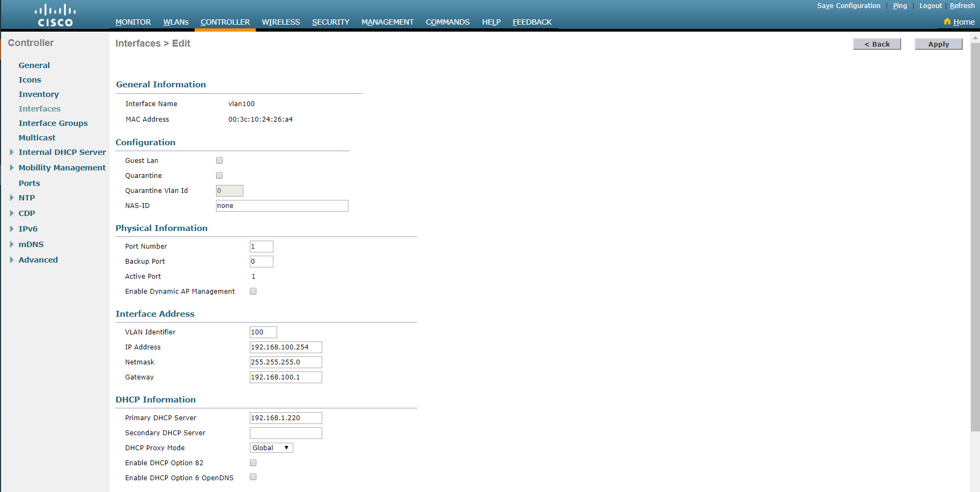
Task: Click the Save Configuration link
Action: coord(849,5)
